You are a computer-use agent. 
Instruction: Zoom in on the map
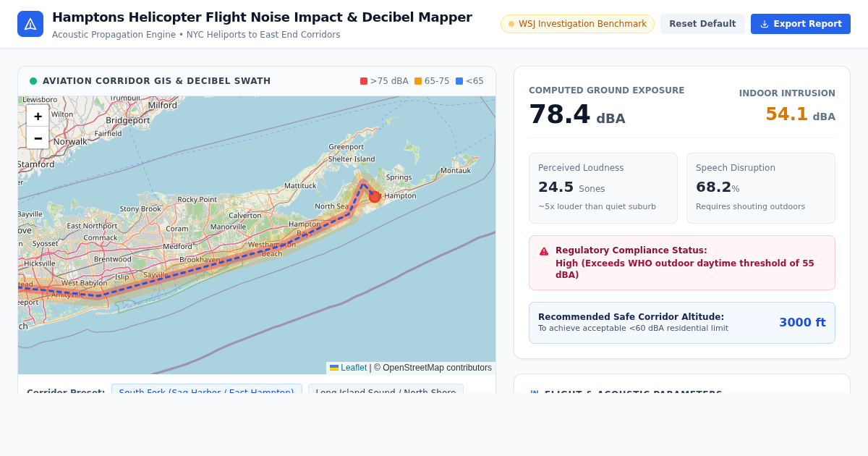click(38, 116)
